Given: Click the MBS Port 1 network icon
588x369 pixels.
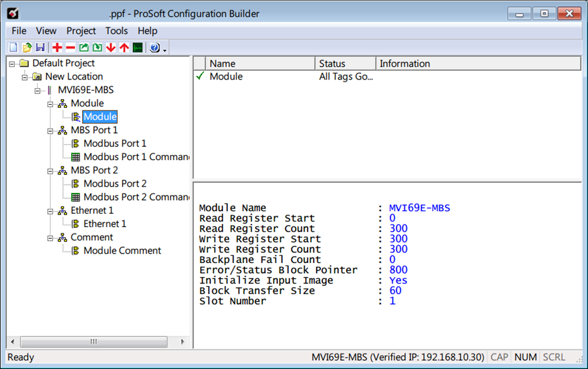Looking at the screenshot, I should click(x=63, y=131).
